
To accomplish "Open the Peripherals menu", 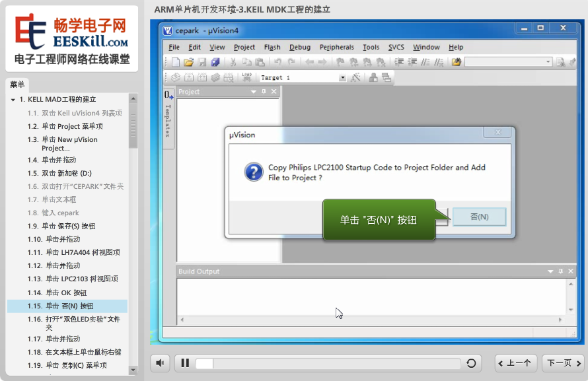I will click(x=336, y=47).
